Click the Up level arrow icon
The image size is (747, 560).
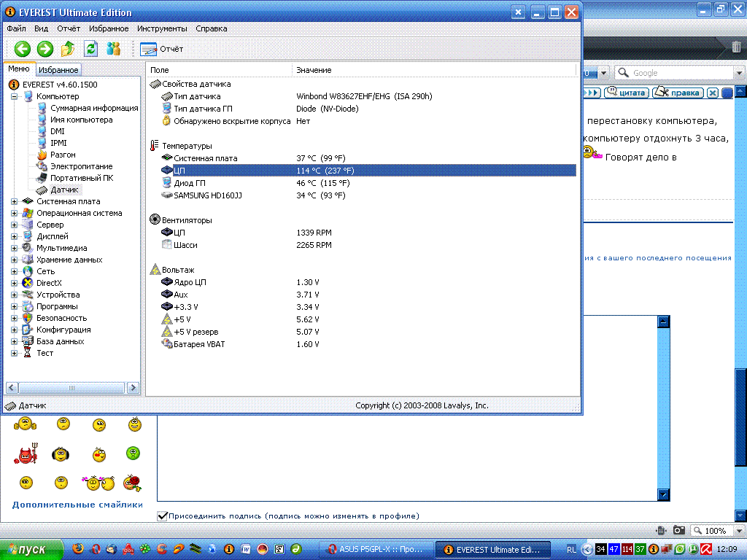[68, 49]
